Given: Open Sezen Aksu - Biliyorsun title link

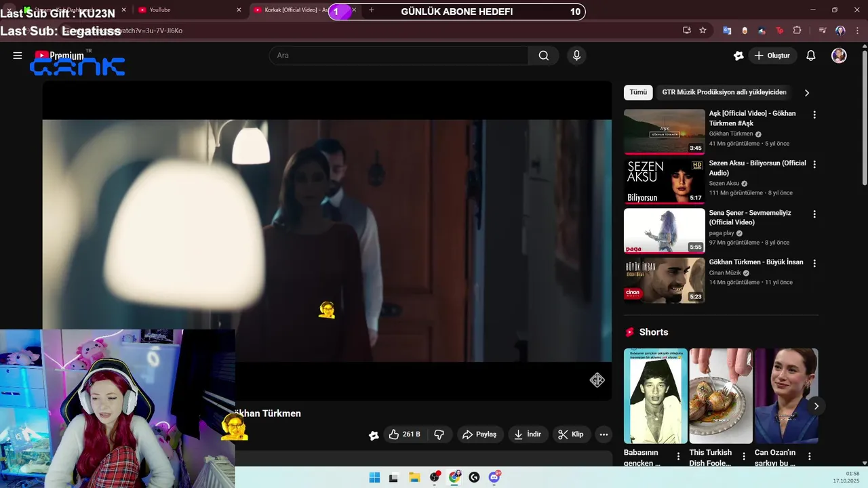Looking at the screenshot, I should [757, 167].
